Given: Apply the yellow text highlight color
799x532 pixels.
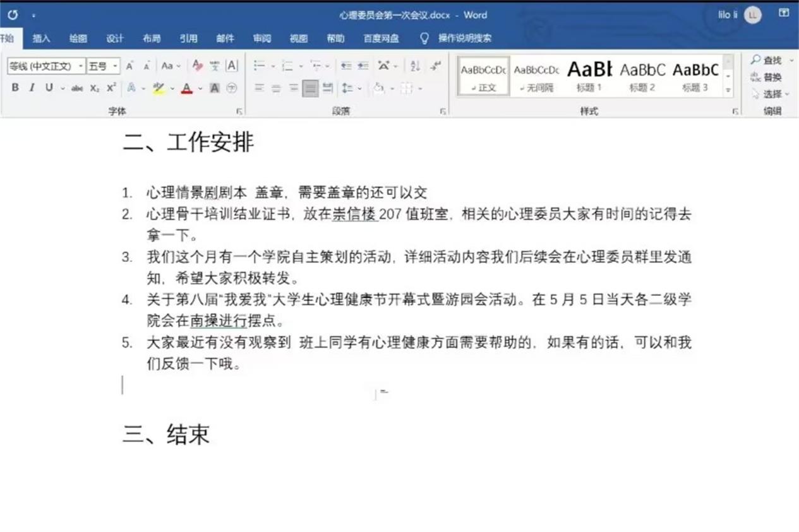Looking at the screenshot, I should pos(158,88).
